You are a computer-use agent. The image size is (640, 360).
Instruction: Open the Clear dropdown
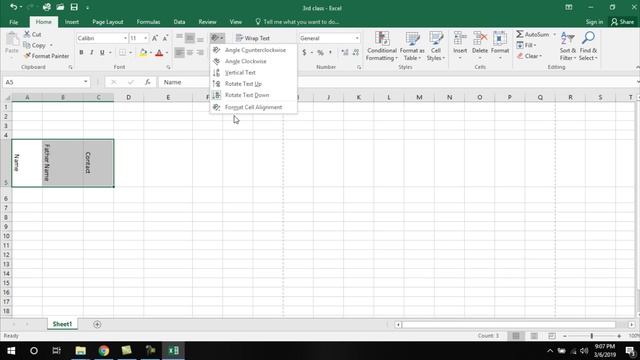[x=529, y=56]
